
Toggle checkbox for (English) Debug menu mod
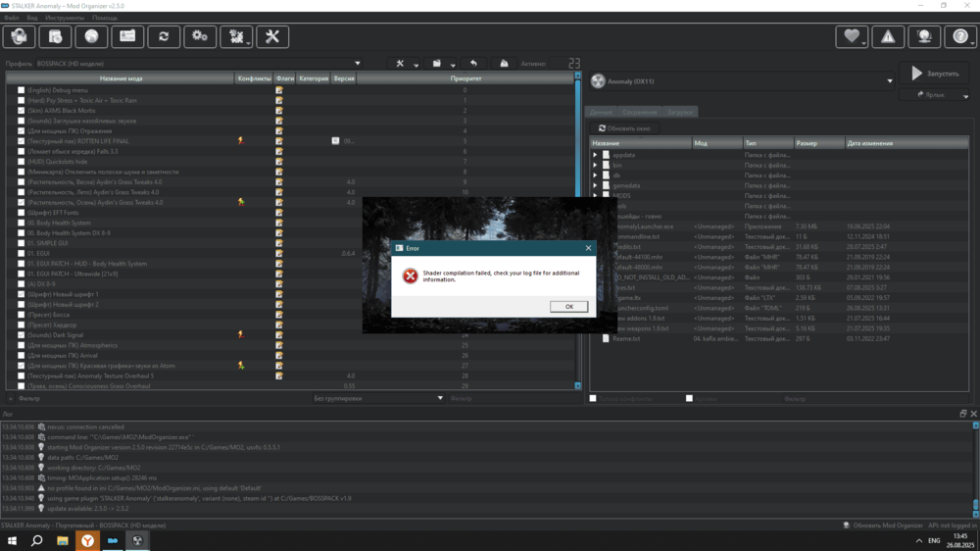[22, 90]
